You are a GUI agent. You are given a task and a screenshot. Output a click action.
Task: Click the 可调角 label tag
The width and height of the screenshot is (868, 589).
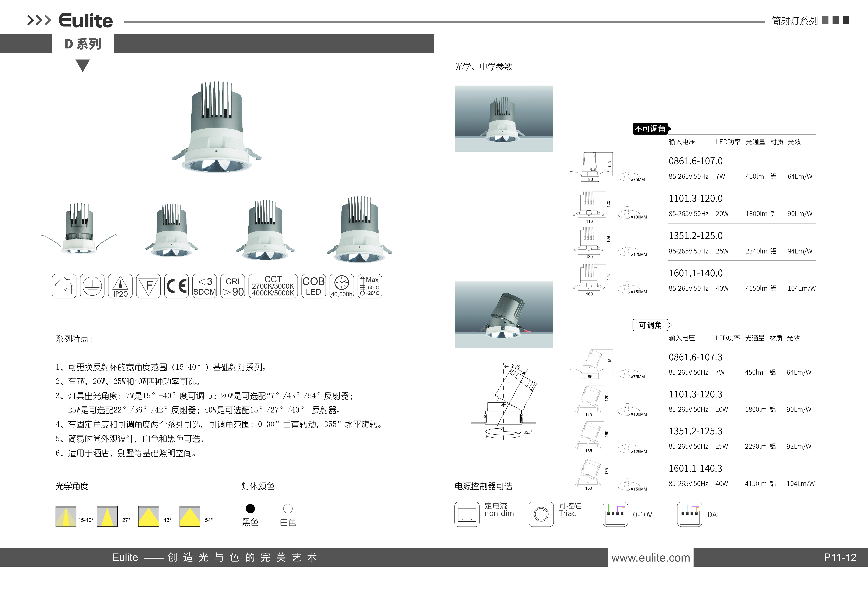tap(651, 325)
